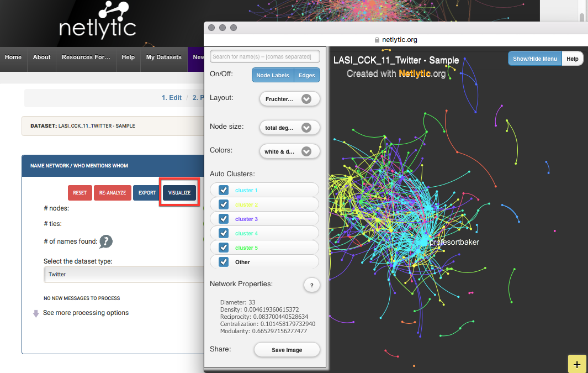Click the purple arrow beside processing options

point(36,312)
